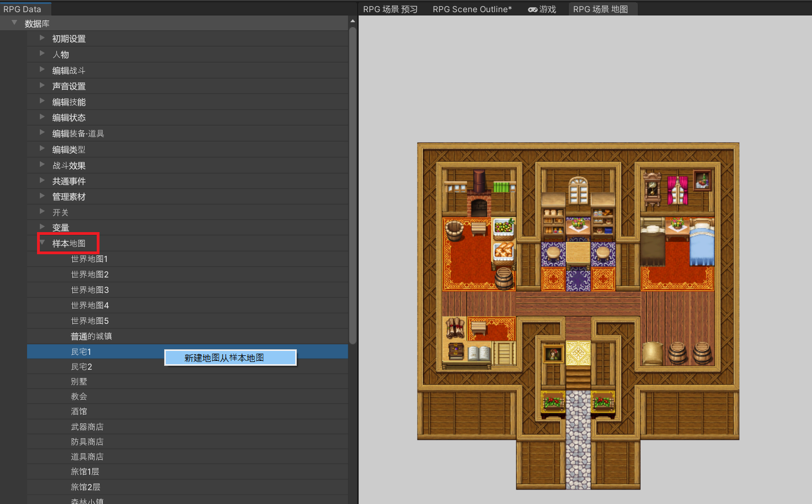Select 初期设置 in the tree
Viewport: 812px width, 504px height.
click(x=69, y=39)
